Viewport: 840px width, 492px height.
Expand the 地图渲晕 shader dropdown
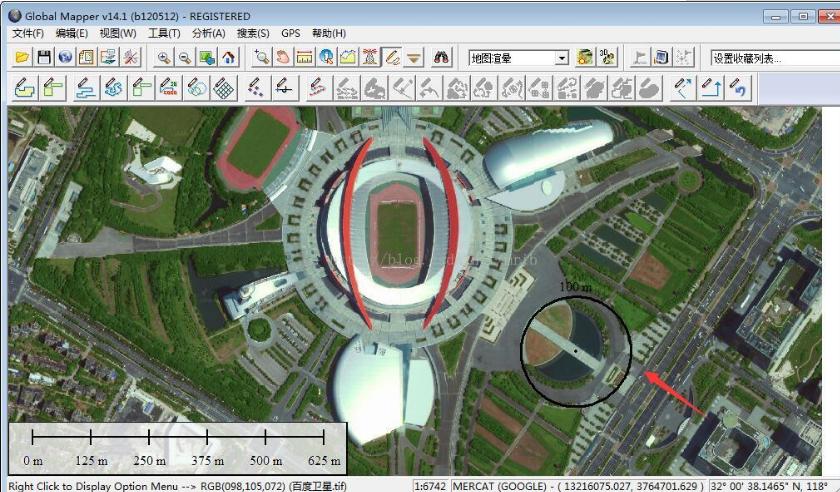tap(561, 58)
